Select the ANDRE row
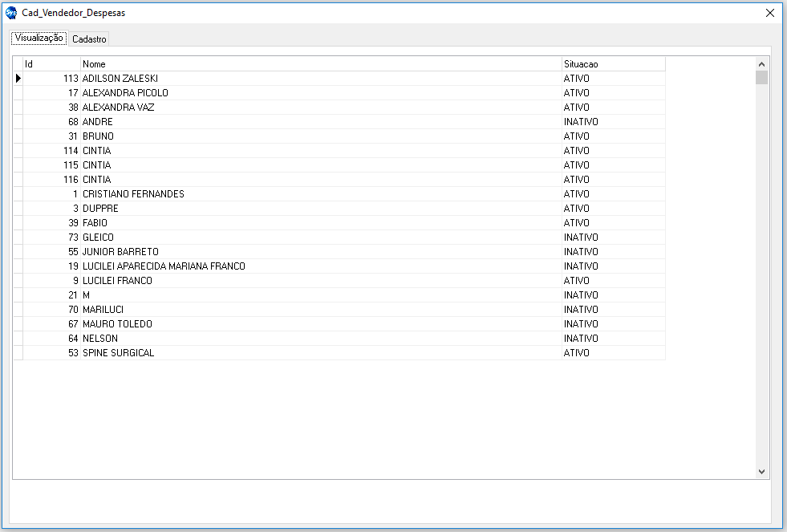 (x=98, y=122)
